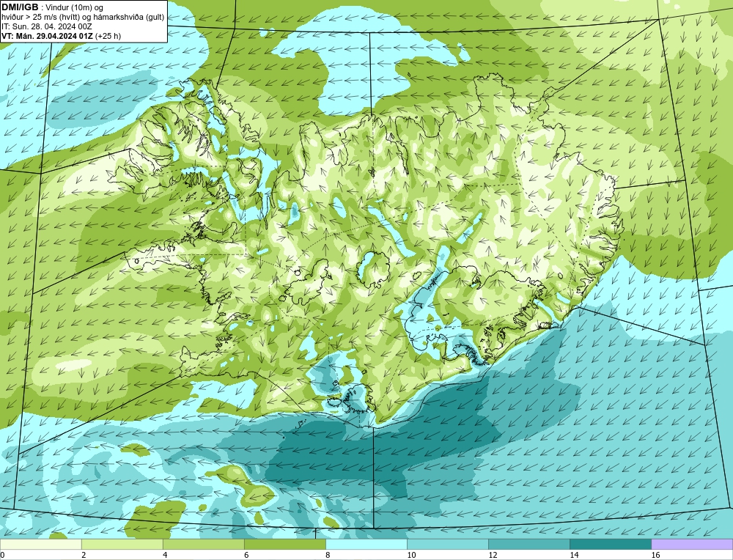Click the 6-8 m/s dark green legend swatch
Screen dimensions: 733x560
(x=284, y=544)
